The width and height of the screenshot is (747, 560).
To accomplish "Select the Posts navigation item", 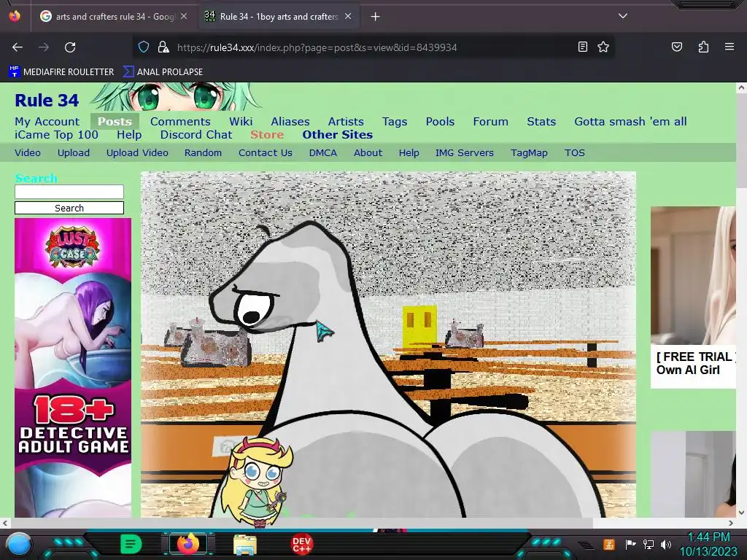I will coord(115,122).
